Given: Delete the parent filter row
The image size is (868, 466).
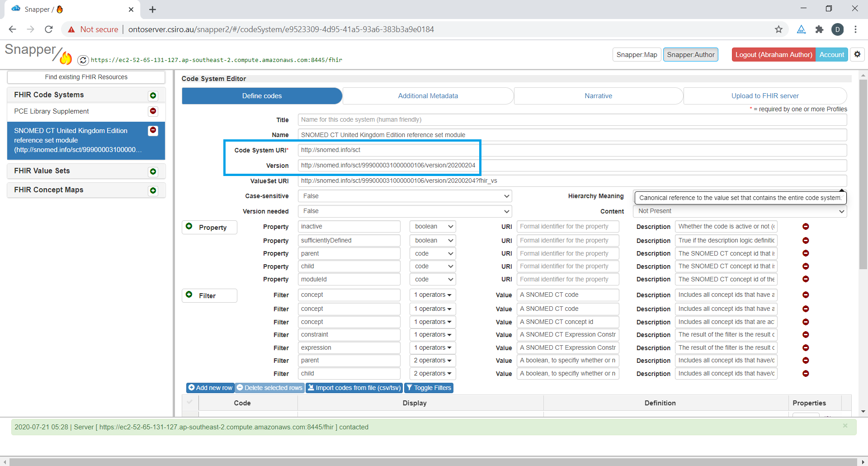Looking at the screenshot, I should point(806,360).
